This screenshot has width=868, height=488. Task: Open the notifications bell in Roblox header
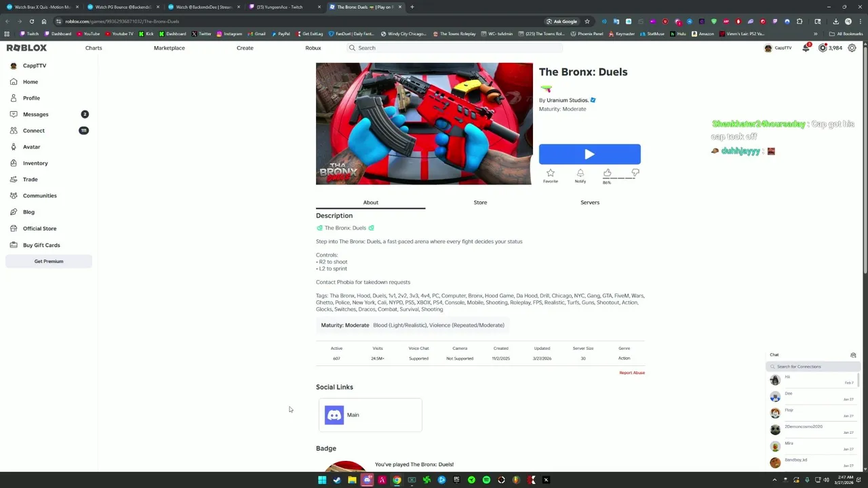coord(806,48)
